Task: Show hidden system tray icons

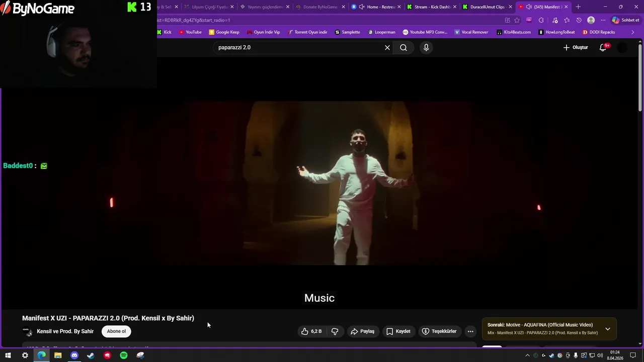Action: pyautogui.click(x=527, y=355)
